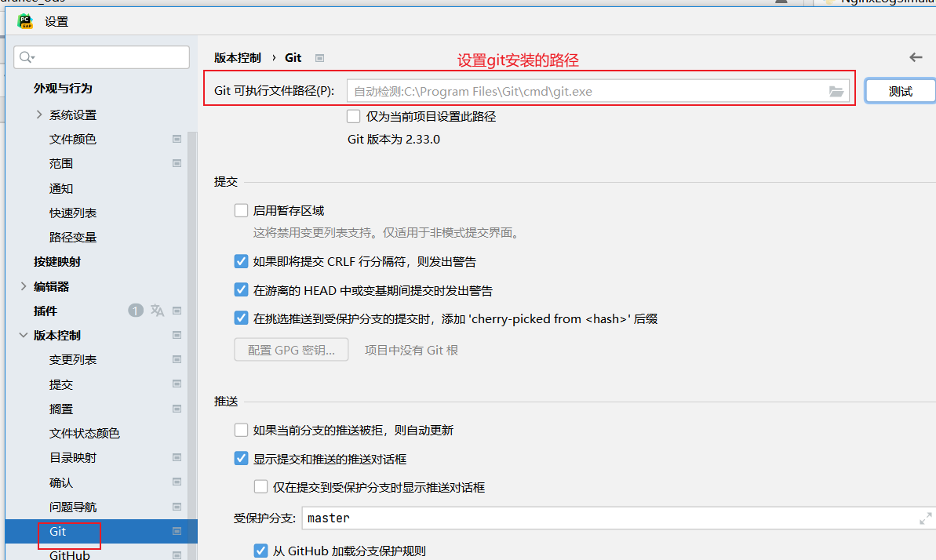The height and width of the screenshot is (560, 936).
Task: Uncheck 显示提交和推送的推送对话框 checkbox
Action: click(x=241, y=459)
